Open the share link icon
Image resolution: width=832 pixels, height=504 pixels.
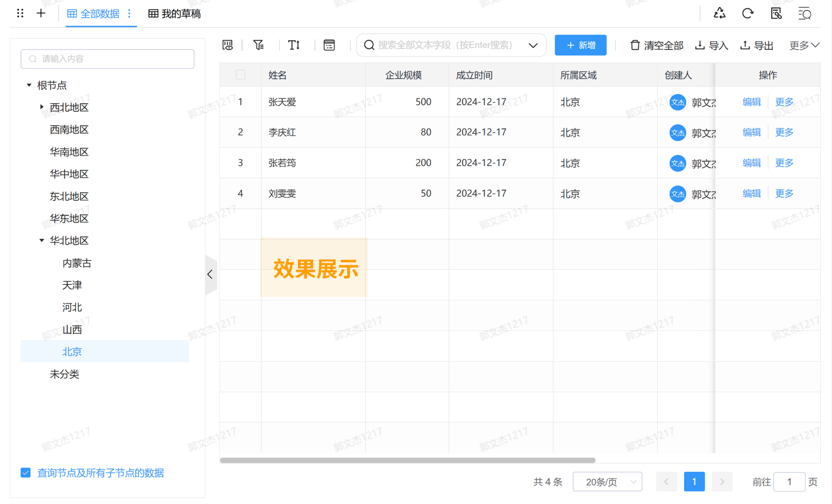click(x=776, y=13)
